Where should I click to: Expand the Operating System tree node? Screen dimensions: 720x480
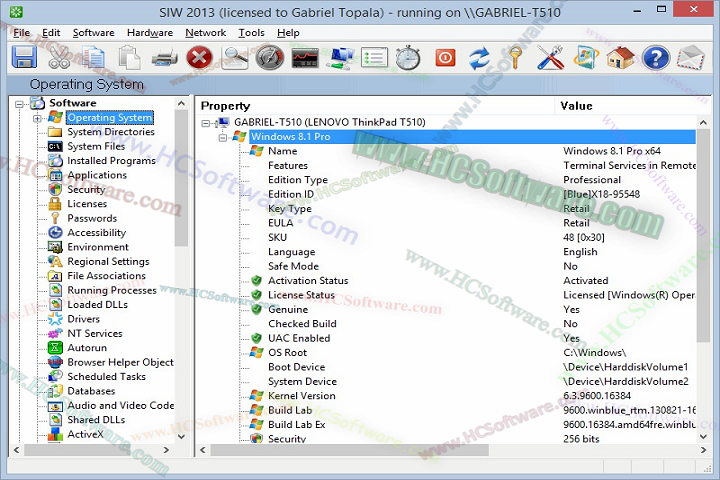pyautogui.click(x=37, y=119)
